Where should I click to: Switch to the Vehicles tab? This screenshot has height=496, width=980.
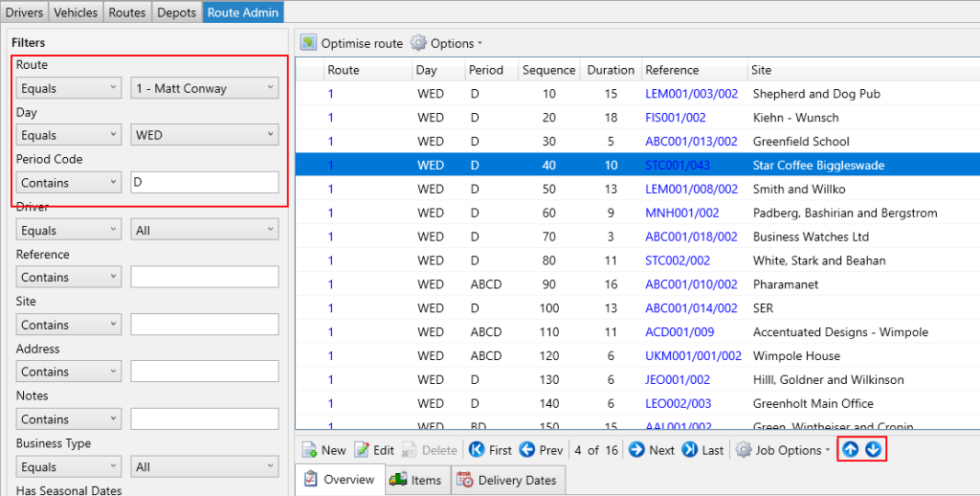point(75,12)
